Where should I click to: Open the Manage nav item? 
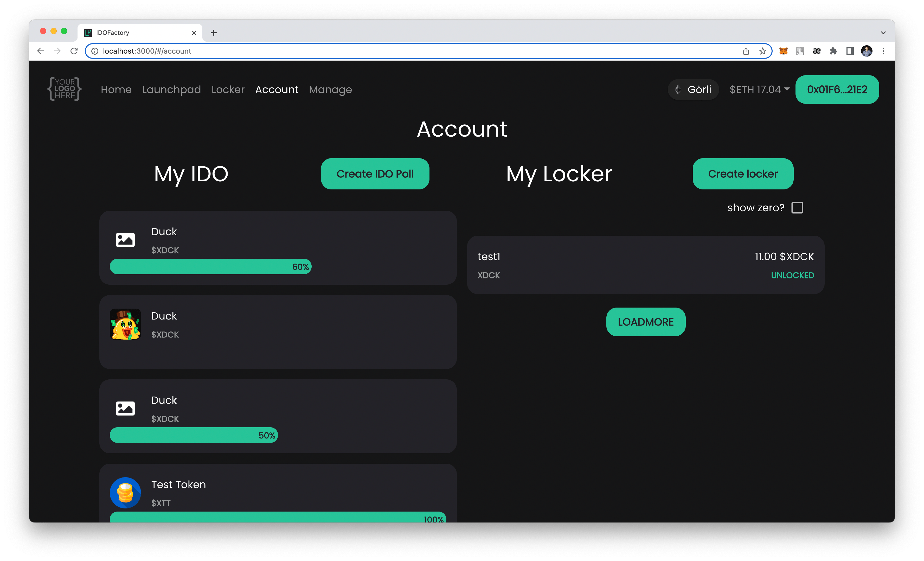pos(330,90)
